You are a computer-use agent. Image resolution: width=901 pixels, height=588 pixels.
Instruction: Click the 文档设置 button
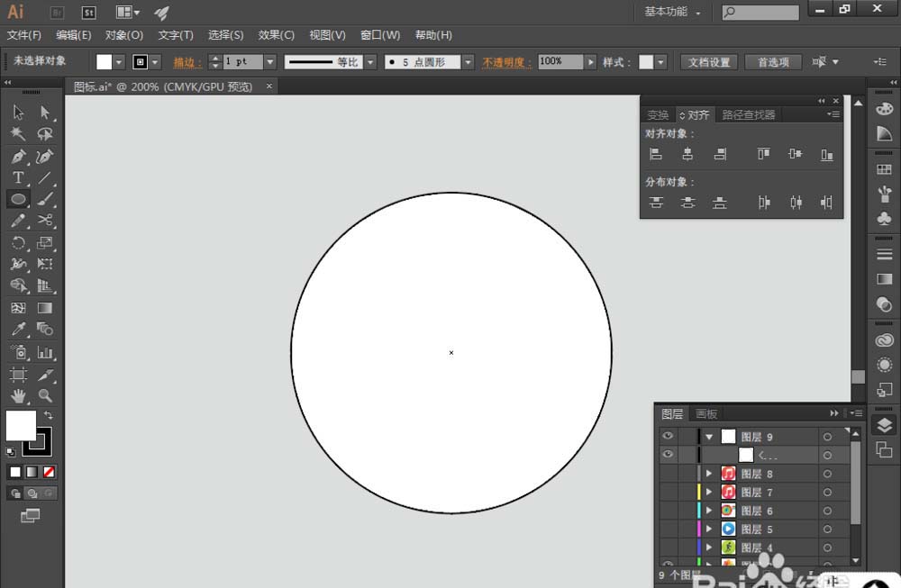click(709, 62)
